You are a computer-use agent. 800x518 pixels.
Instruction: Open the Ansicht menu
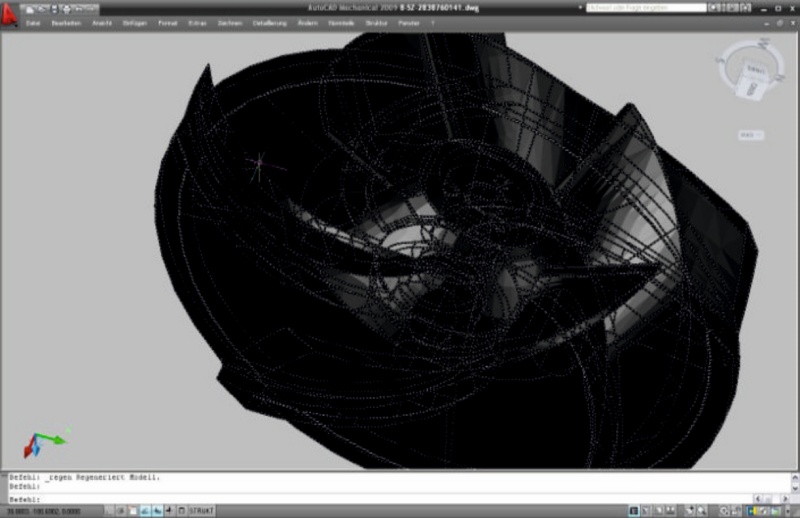[x=102, y=21]
